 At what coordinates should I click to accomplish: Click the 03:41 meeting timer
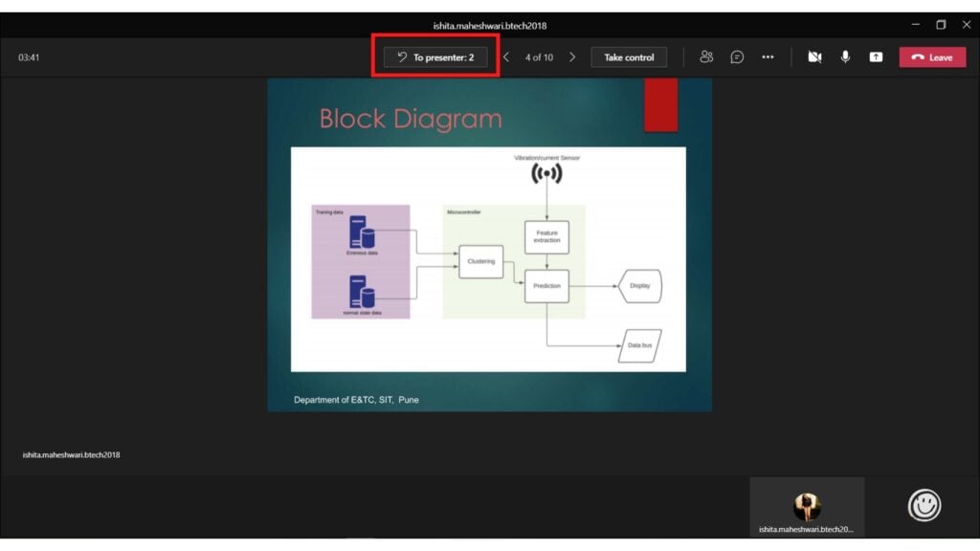(x=29, y=57)
